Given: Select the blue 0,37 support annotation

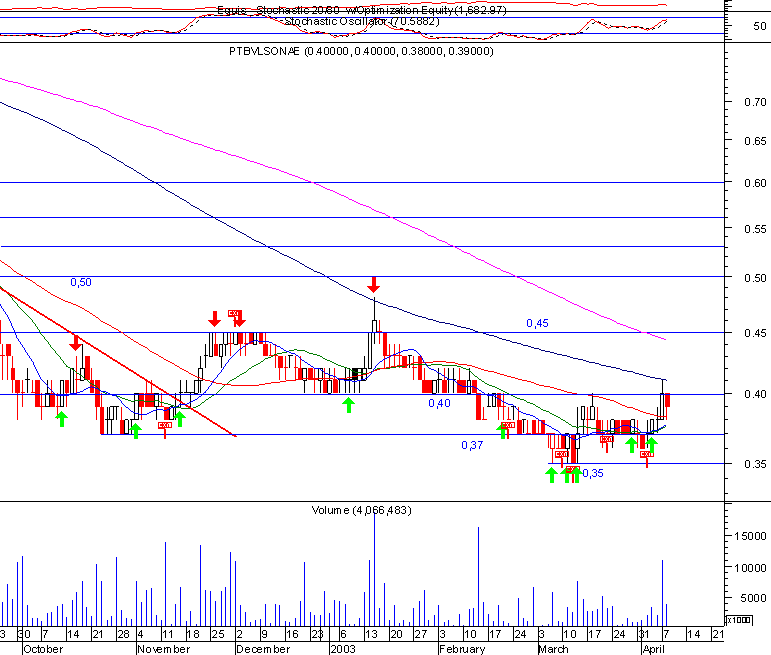Looking at the screenshot, I should coord(472,445).
